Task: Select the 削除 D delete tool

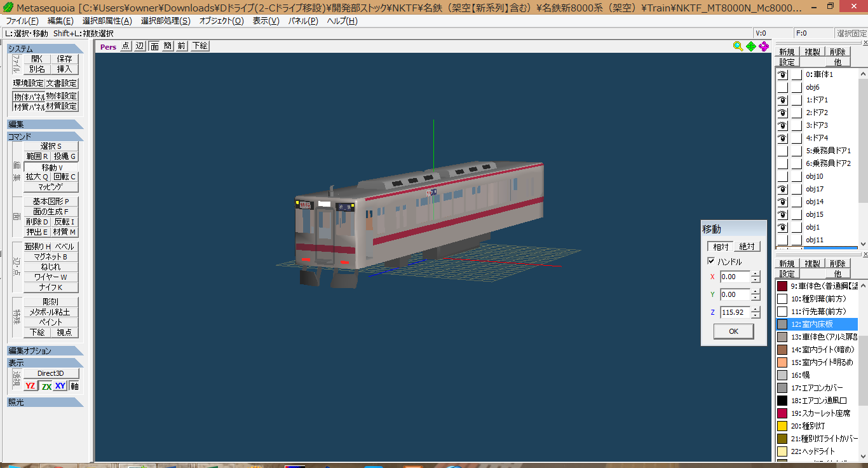Action: click(x=37, y=222)
